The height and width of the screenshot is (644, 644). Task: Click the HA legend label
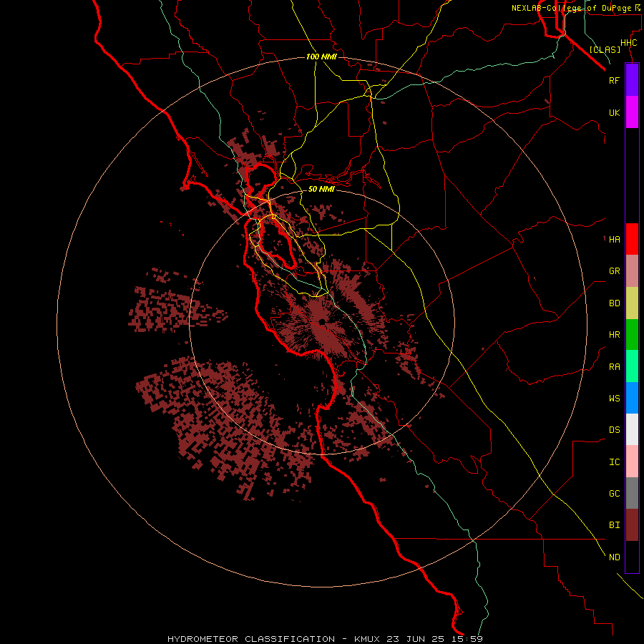(x=614, y=239)
